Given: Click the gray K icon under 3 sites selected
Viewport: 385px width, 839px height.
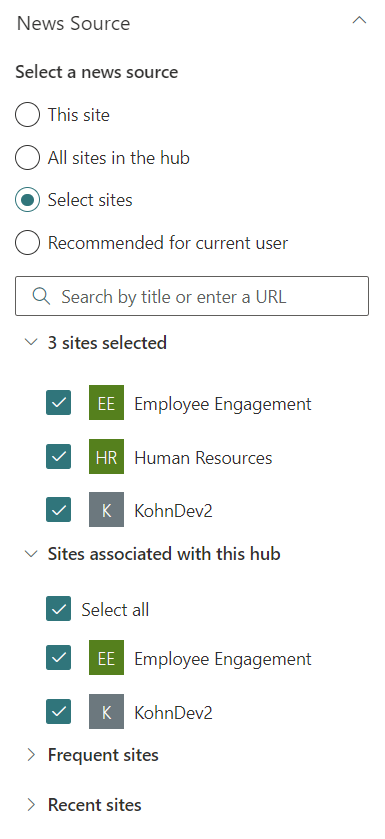Looking at the screenshot, I should pyautogui.click(x=106, y=510).
